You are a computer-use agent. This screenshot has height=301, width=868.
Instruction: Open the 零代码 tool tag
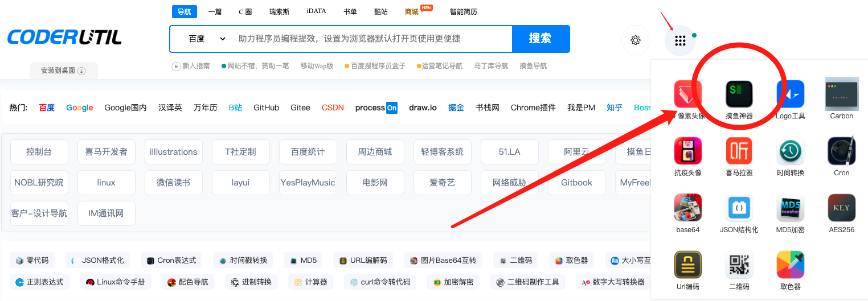[x=34, y=260]
